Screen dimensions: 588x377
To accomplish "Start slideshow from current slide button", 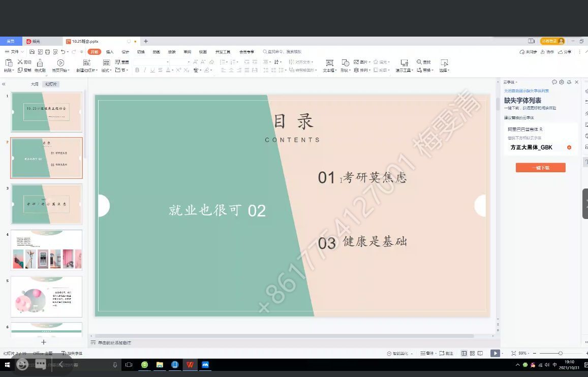I will coord(494,353).
